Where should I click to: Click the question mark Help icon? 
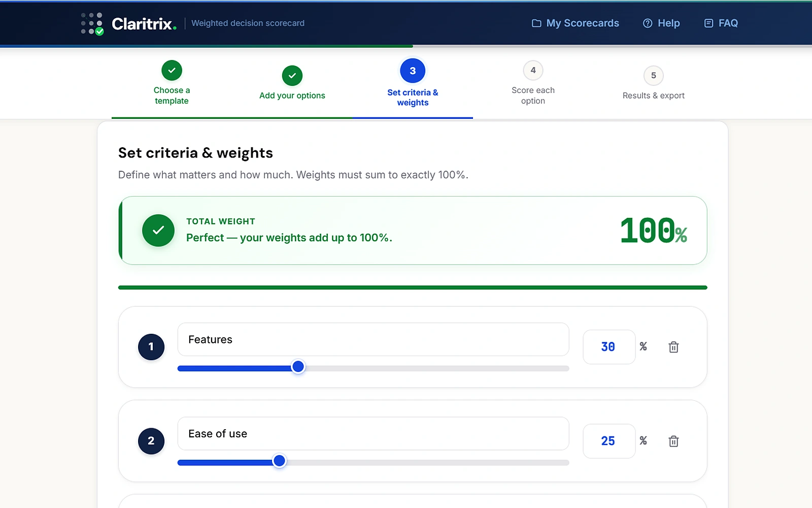(x=648, y=23)
